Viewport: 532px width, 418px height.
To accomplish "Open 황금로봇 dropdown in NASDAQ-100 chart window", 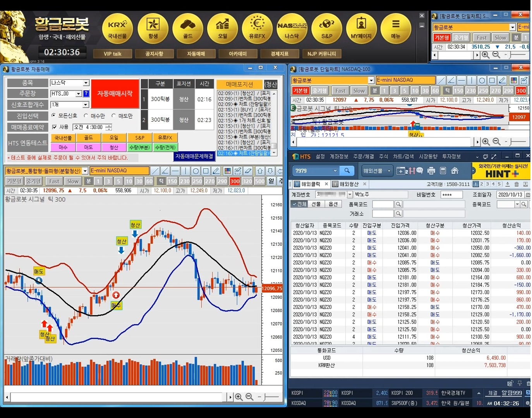I will pyautogui.click(x=371, y=80).
